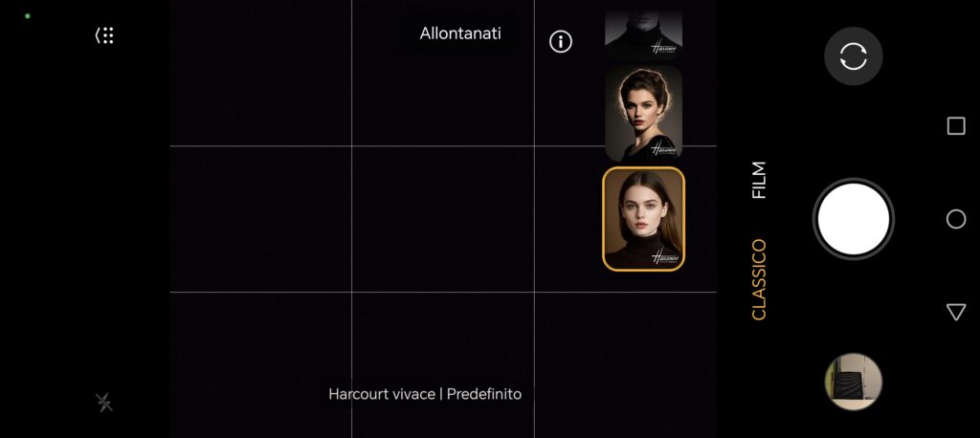Tap the green camera-in-use indicator dot
The width and height of the screenshot is (980, 438).
[x=28, y=16]
